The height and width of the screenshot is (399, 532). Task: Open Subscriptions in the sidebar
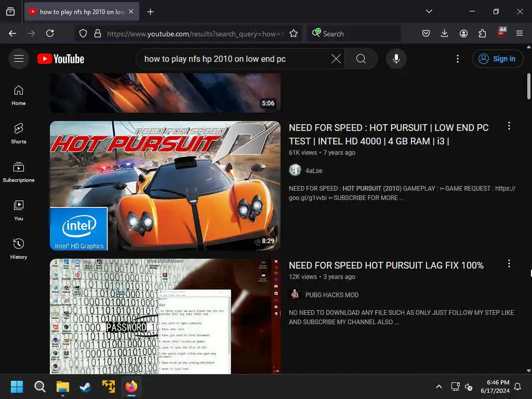19,172
